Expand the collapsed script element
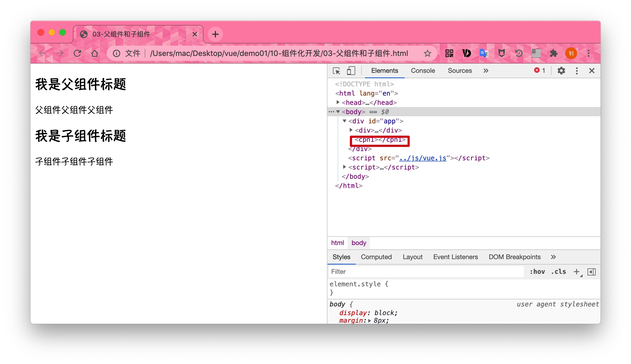 344,167
